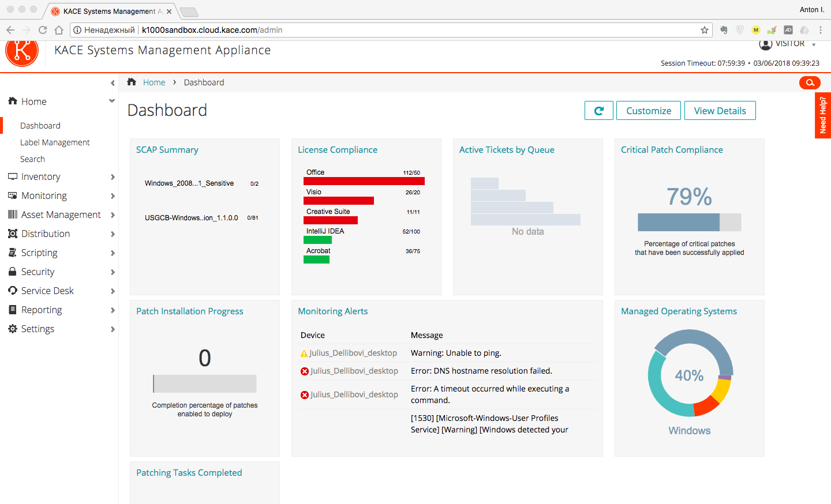Image resolution: width=831 pixels, height=504 pixels.
Task: Expand the Service Desk submenu arrow
Action: [113, 291]
